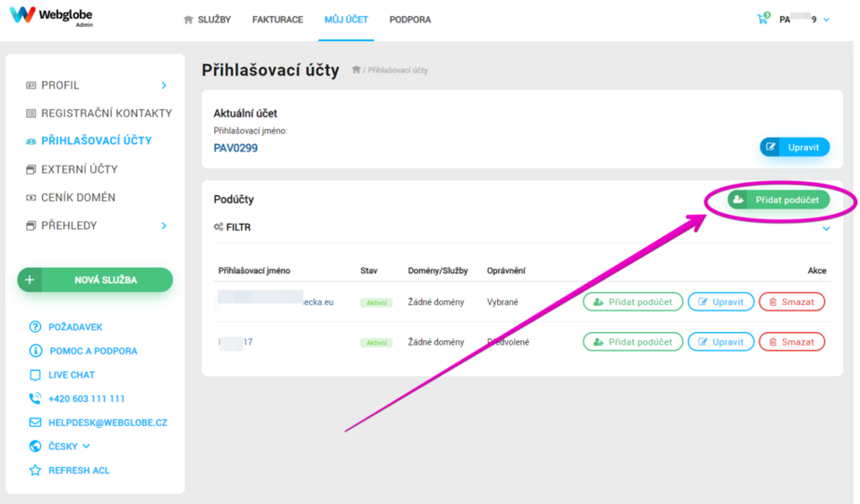Click the envelope icon by helpdesk email
The image size is (860, 504).
pos(35,423)
